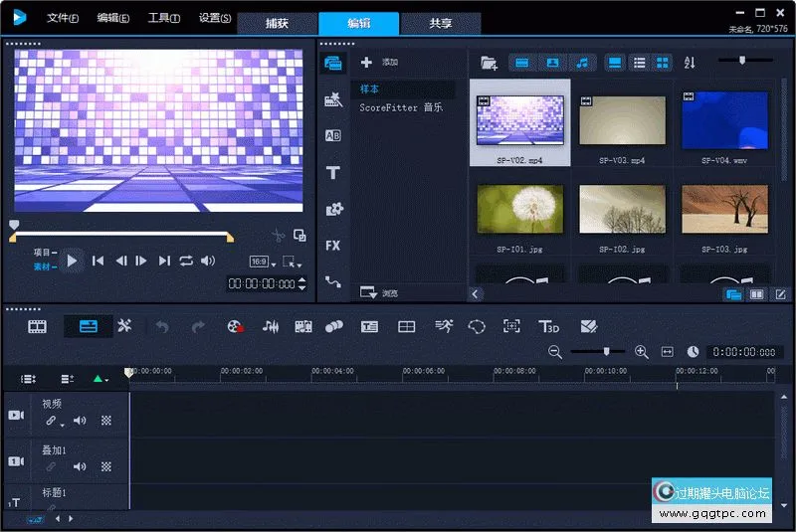Viewport: 796px width, 532px height.
Task: Collapse the library folder panel arrow
Action: [476, 294]
